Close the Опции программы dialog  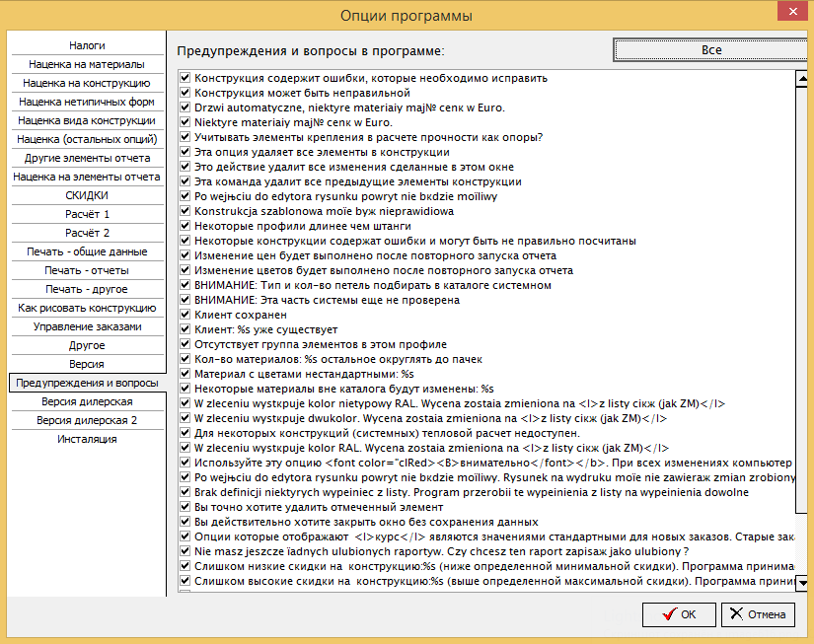pos(792,11)
